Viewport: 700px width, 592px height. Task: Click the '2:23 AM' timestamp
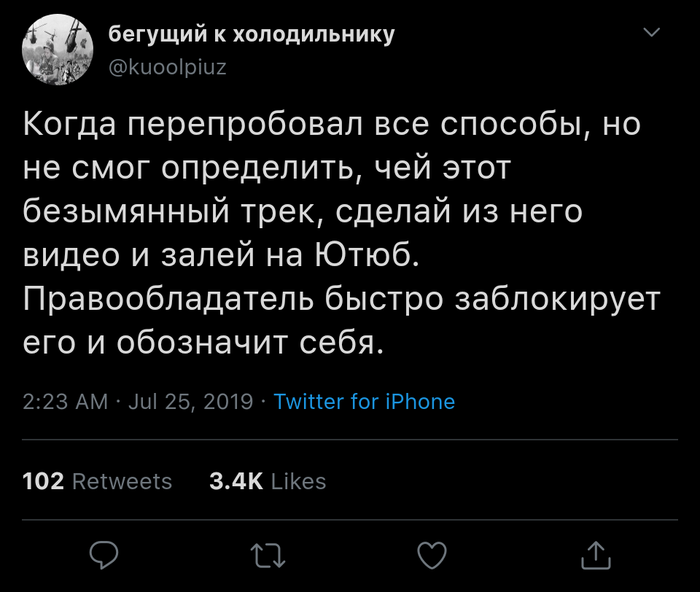(x=64, y=402)
